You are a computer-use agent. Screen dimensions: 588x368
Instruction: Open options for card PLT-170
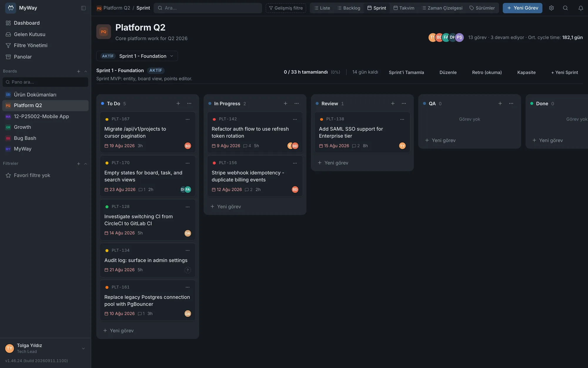[x=188, y=163]
